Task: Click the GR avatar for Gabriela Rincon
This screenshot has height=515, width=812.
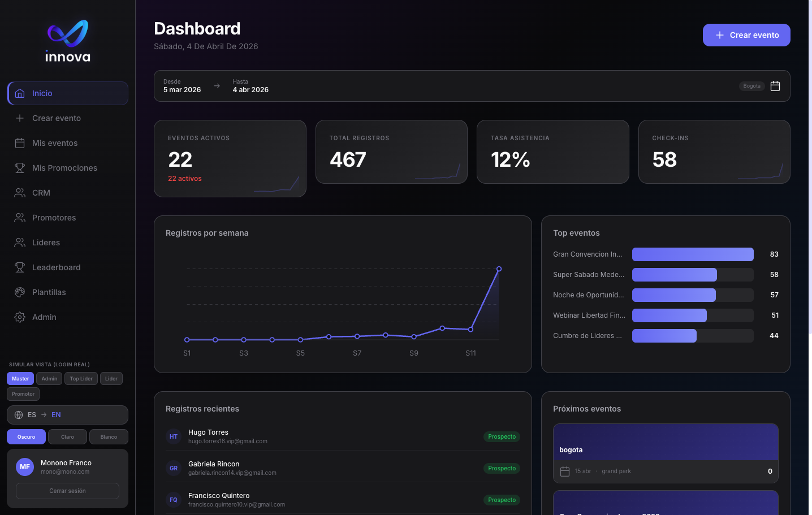Action: click(174, 468)
